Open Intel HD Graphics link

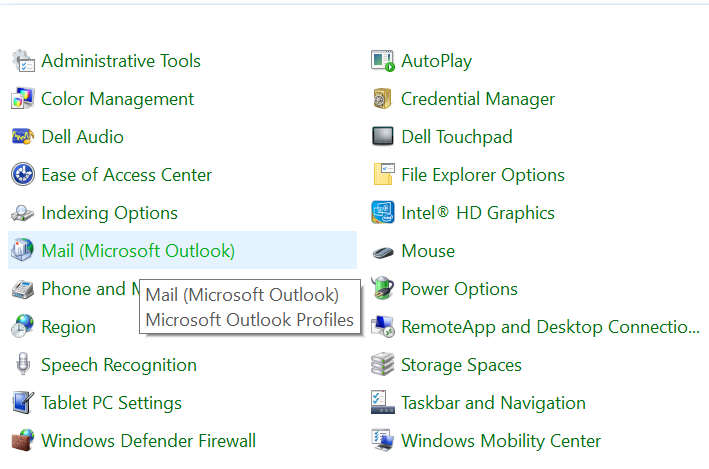click(x=478, y=213)
